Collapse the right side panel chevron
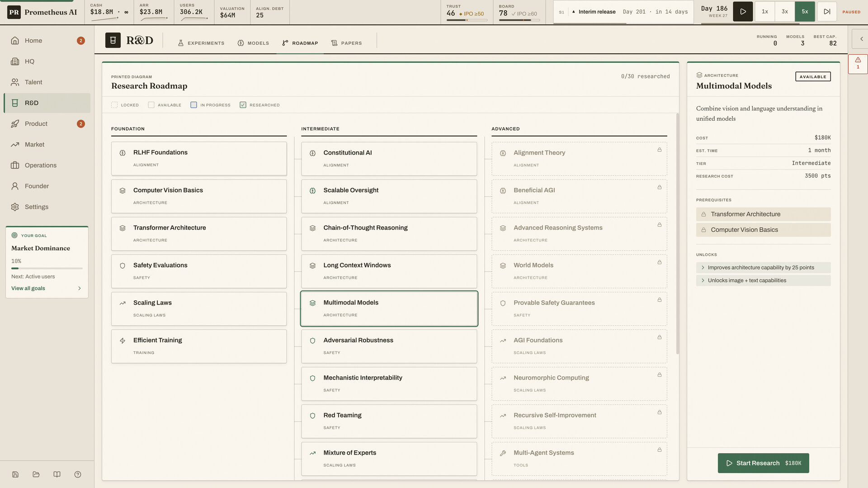This screenshot has height=488, width=868. [x=861, y=39]
